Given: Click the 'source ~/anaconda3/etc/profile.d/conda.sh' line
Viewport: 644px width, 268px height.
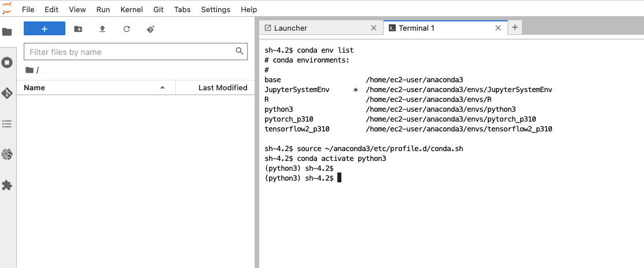Looking at the screenshot, I should [x=363, y=148].
